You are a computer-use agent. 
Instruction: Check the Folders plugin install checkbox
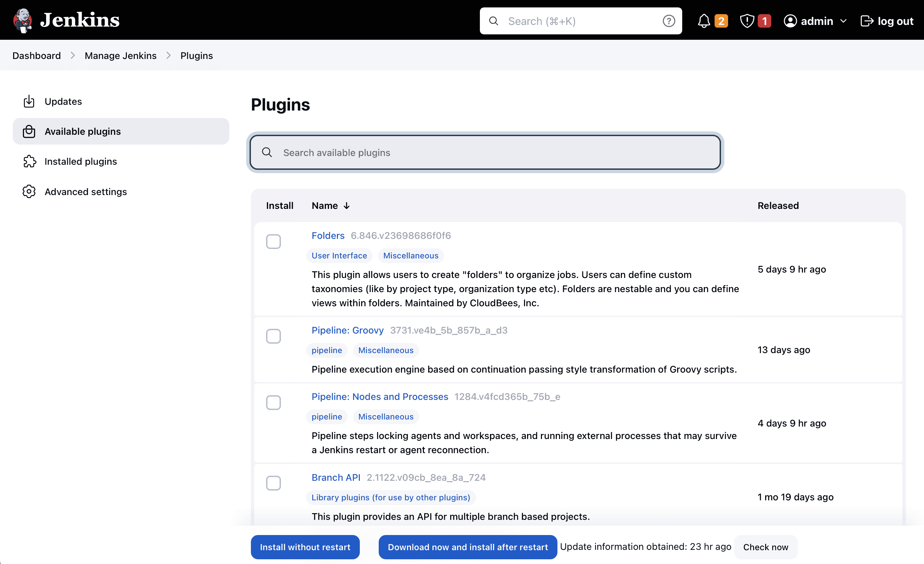pyautogui.click(x=273, y=241)
